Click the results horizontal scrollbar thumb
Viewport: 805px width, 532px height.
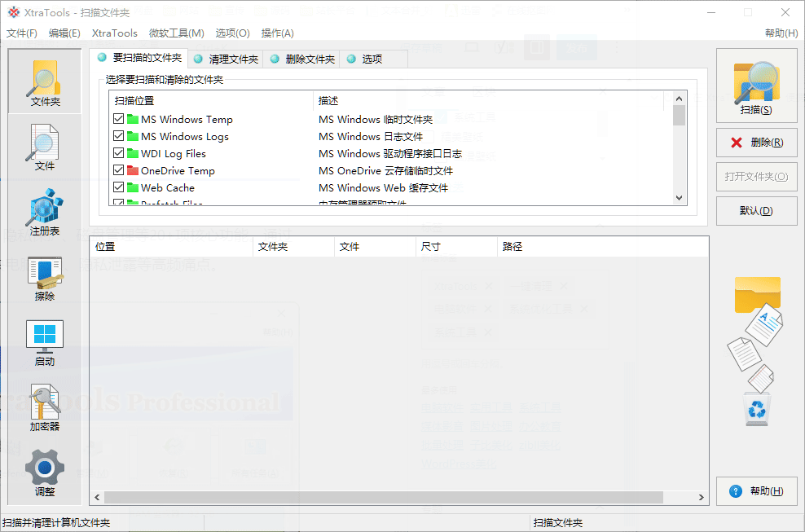[x=384, y=497]
